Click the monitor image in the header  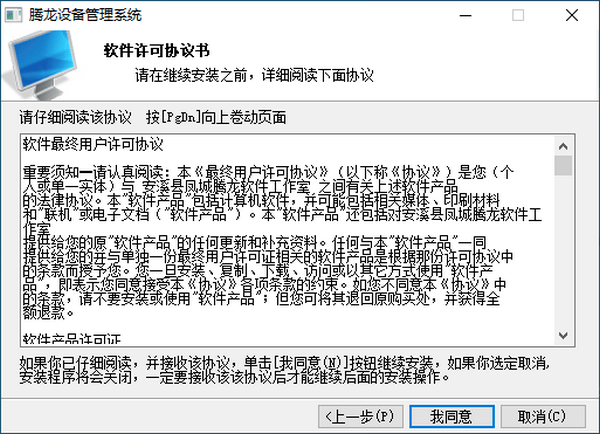[x=41, y=64]
